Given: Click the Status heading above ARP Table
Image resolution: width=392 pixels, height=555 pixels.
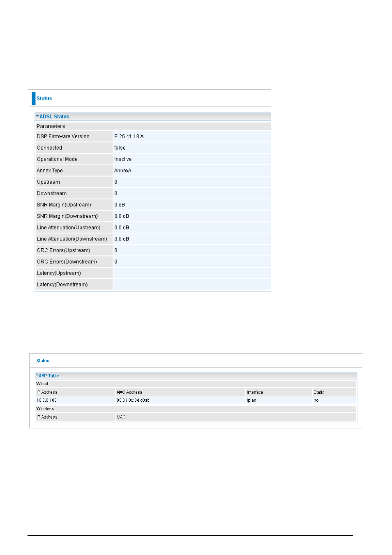Looking at the screenshot, I should [x=43, y=361].
